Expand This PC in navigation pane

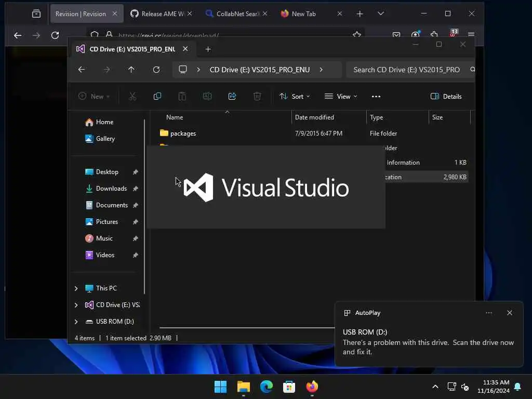(76, 288)
